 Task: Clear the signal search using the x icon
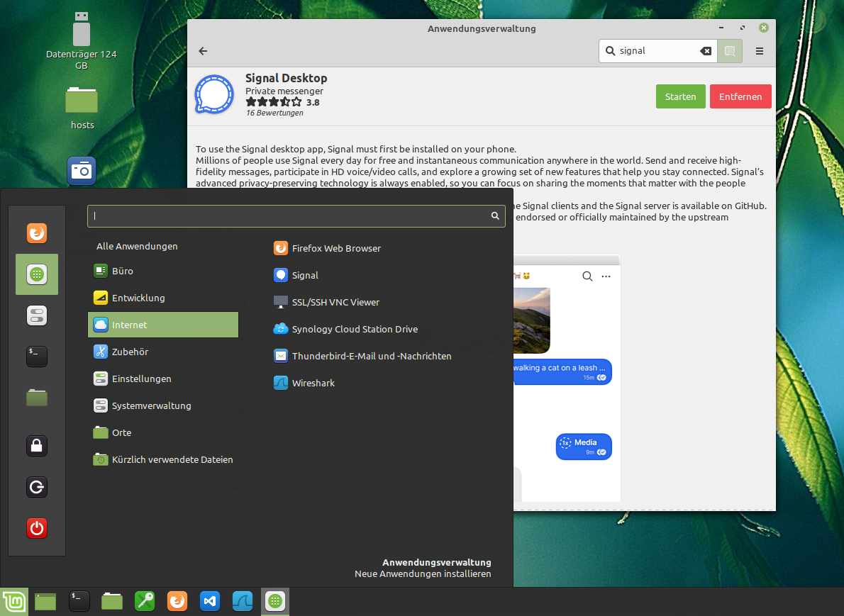click(x=706, y=51)
